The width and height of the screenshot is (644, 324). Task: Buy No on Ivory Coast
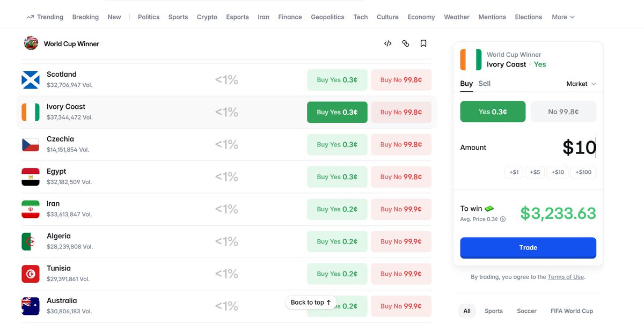(x=401, y=112)
